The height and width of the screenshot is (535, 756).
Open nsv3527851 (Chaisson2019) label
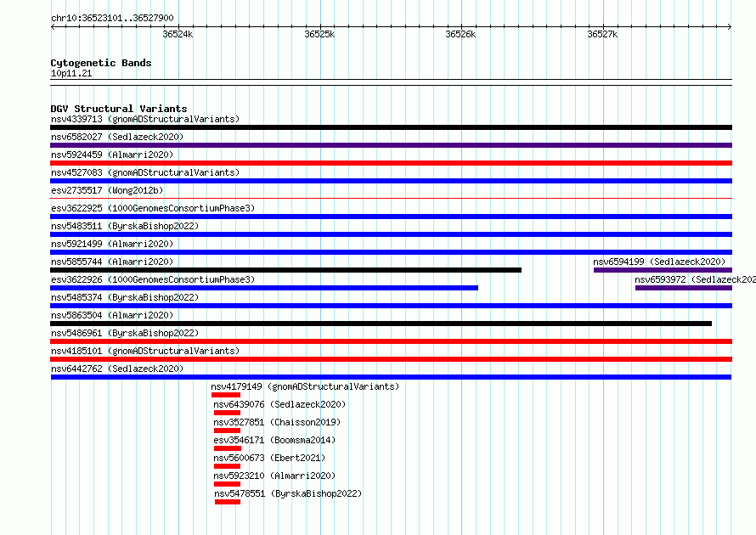[277, 422]
